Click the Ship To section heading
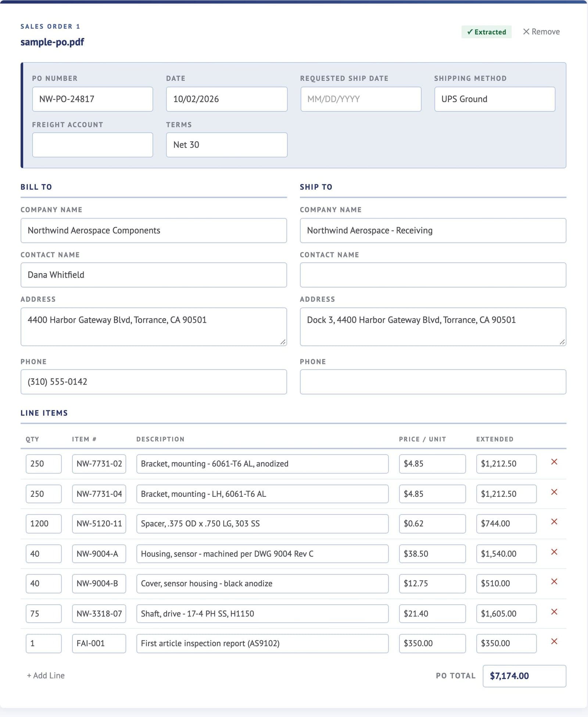588x717 pixels. pos(316,187)
